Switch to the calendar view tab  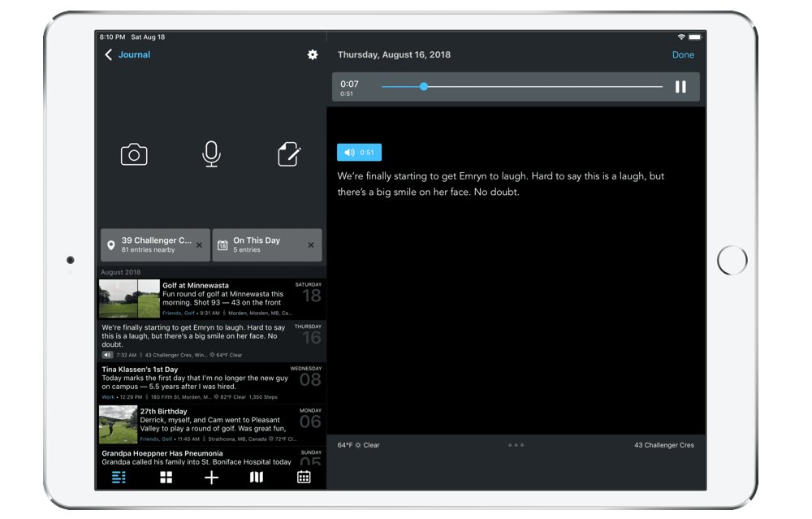pyautogui.click(x=304, y=477)
